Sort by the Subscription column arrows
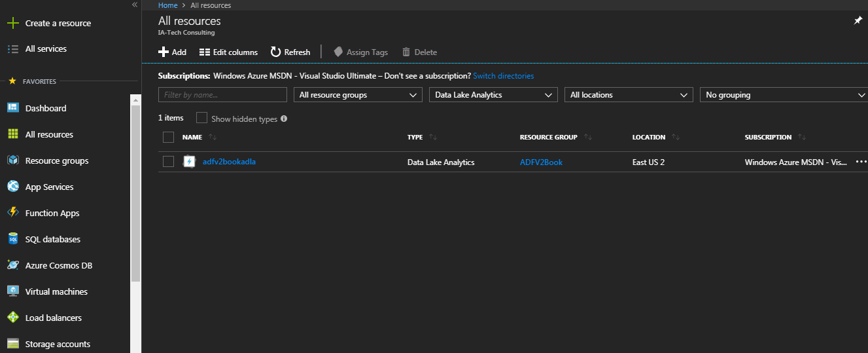This screenshot has height=353, width=868. [x=802, y=138]
